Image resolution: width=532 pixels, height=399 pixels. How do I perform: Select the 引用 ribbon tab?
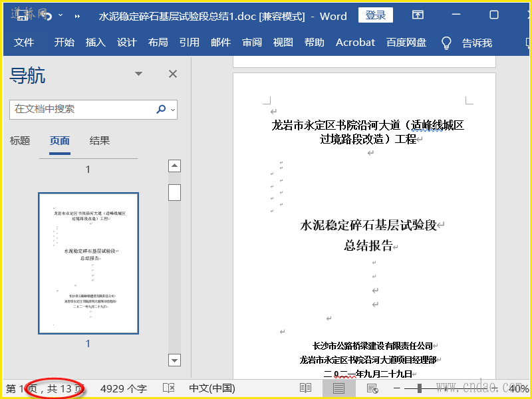click(189, 43)
